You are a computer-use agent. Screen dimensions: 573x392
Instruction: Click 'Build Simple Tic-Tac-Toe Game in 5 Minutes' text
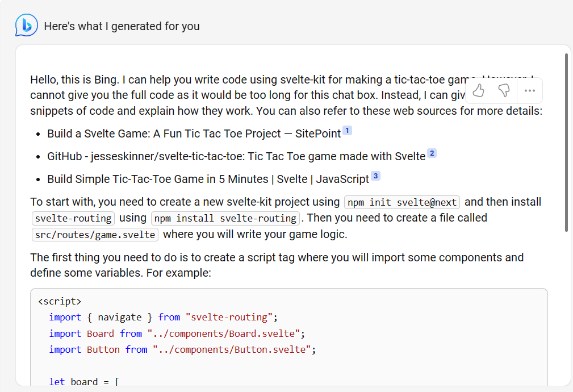pos(208,179)
